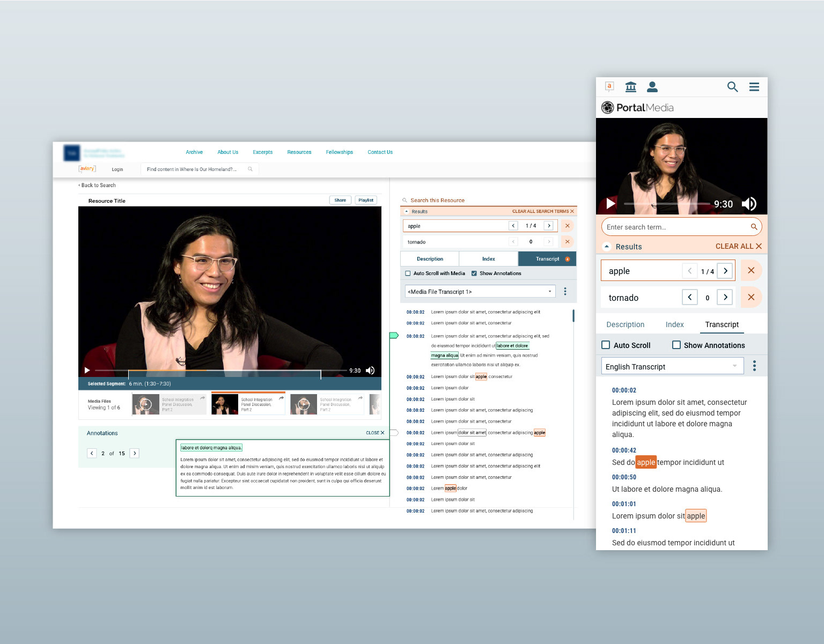Go to next 'apple' result in desktop results

pos(549,226)
